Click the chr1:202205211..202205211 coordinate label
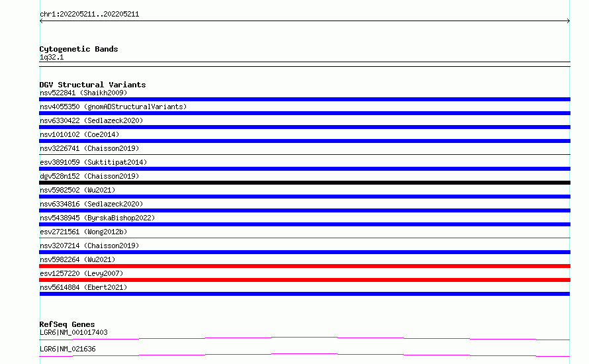This screenshot has width=589, height=364. pyautogui.click(x=89, y=15)
